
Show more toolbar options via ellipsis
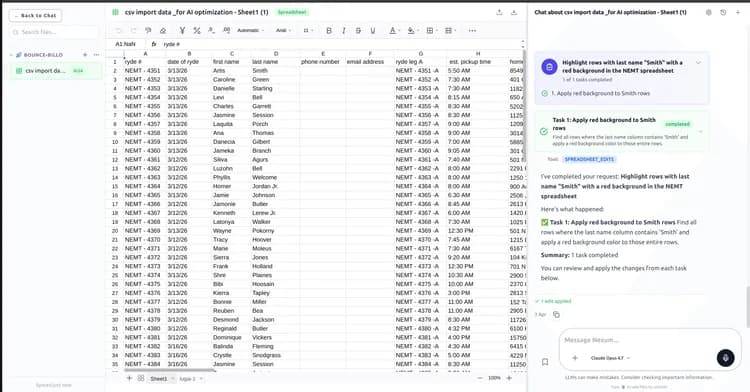point(472,31)
